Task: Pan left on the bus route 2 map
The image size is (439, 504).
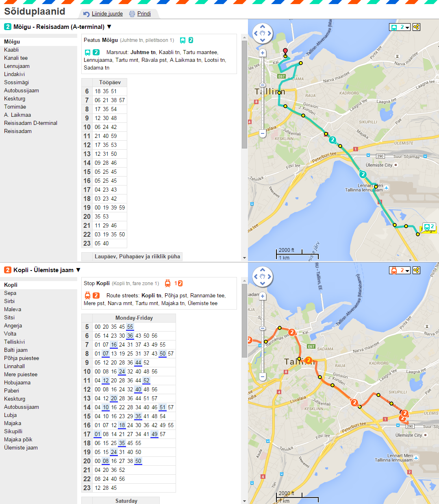Action: pos(256,33)
